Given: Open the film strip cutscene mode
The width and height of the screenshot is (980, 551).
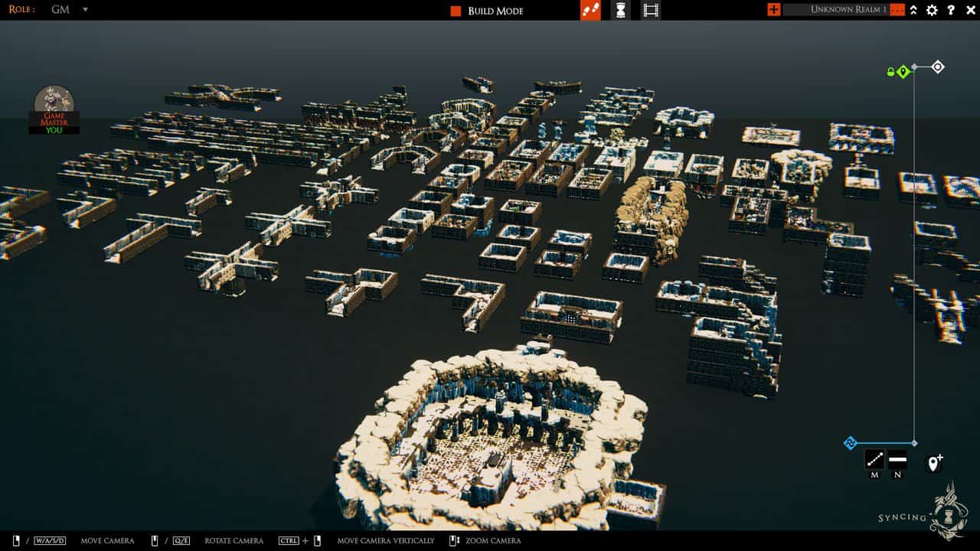Looking at the screenshot, I should coord(651,10).
